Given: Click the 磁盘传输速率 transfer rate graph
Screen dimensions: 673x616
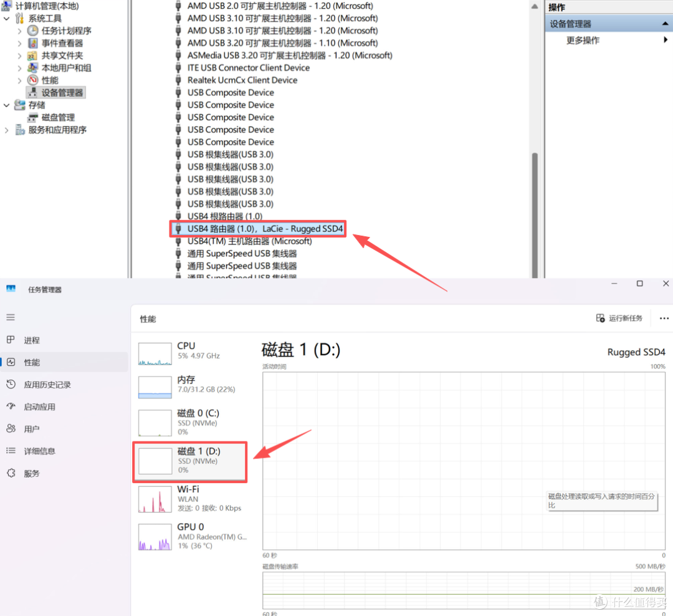Looking at the screenshot, I should [464, 589].
